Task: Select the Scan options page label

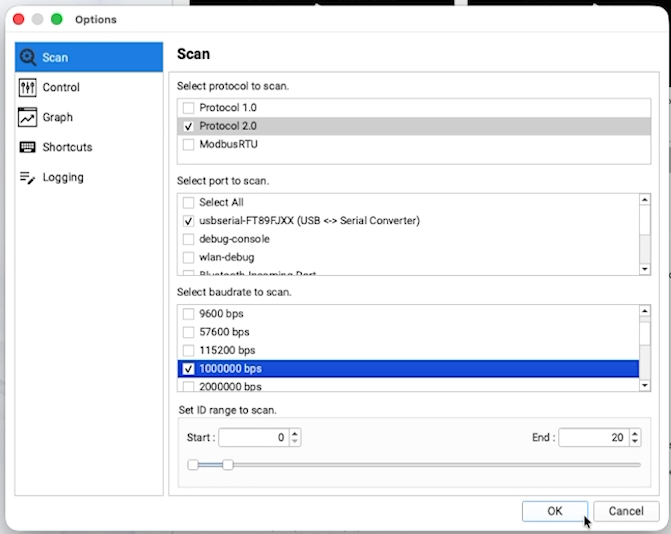Action: 55,57
